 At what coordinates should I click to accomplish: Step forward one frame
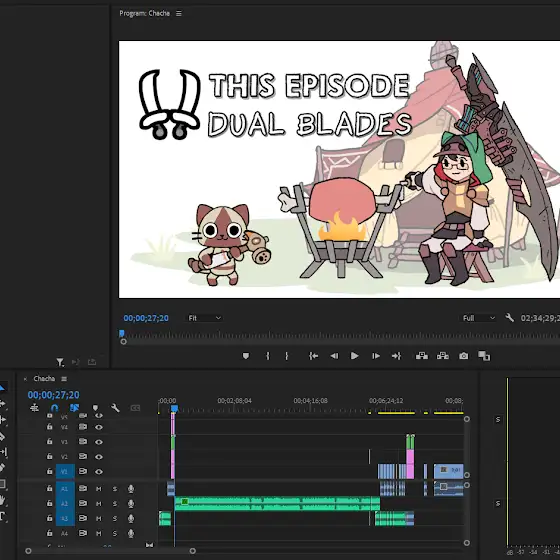376,356
